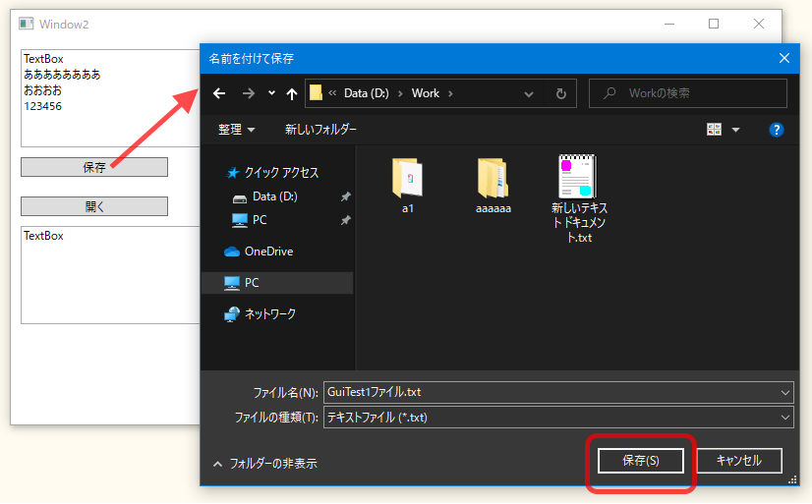Viewport: 812px width, 504px height.
Task: Click the Window2 title bar icon
Action: pyautogui.click(x=26, y=24)
